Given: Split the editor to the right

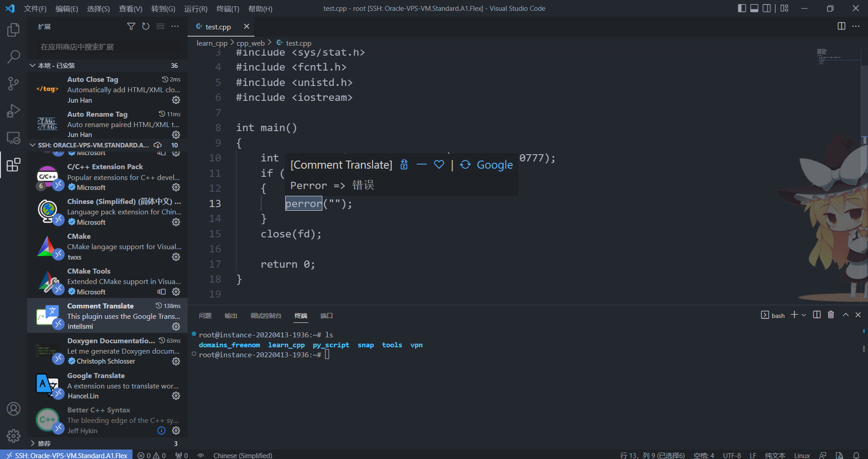Looking at the screenshot, I should [x=841, y=26].
